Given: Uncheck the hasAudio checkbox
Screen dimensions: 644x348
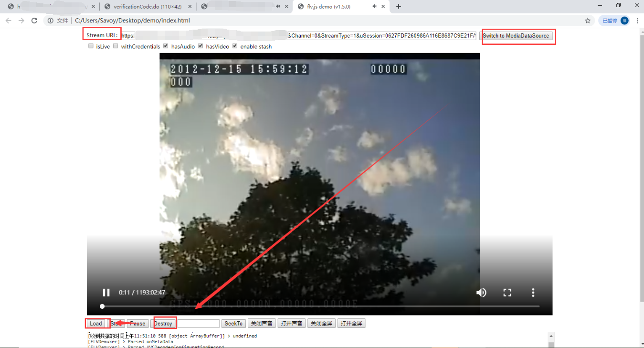Looking at the screenshot, I should [x=166, y=46].
